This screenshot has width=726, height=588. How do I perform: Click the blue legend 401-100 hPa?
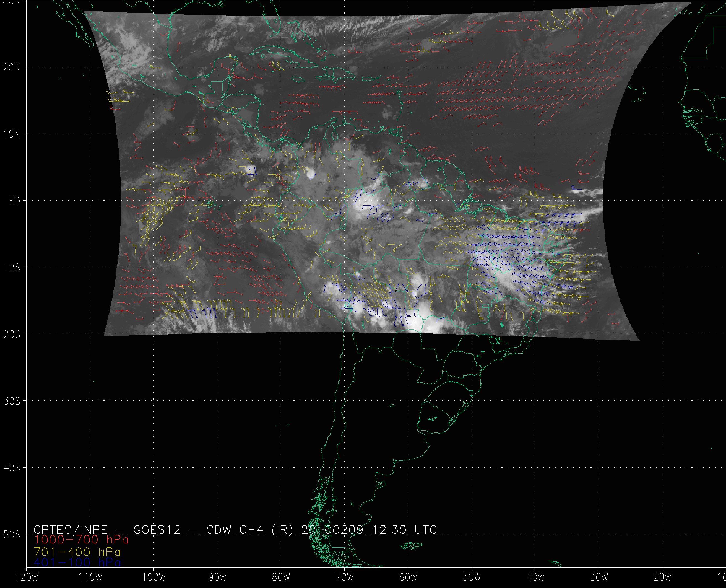pos(77,563)
